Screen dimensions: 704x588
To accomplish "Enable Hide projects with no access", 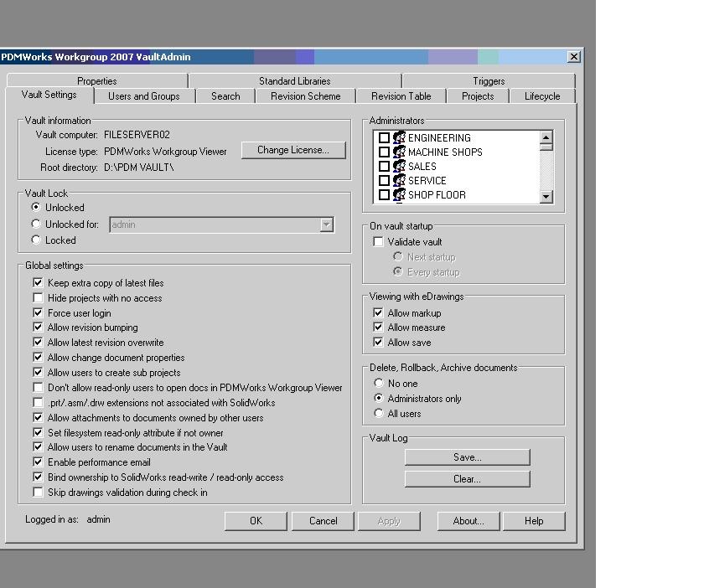I will (38, 298).
